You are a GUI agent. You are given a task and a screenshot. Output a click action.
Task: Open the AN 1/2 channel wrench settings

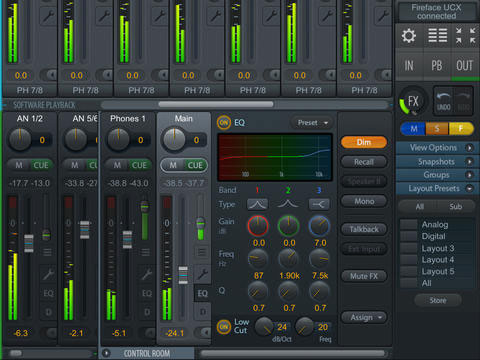tap(48, 274)
